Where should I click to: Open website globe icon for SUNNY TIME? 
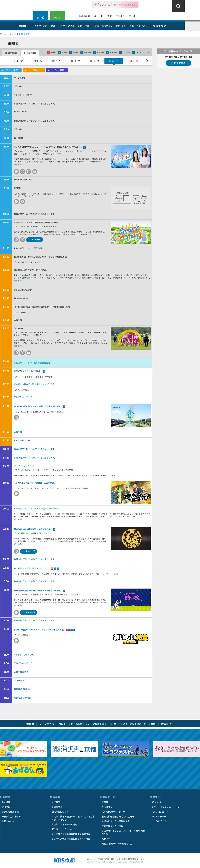click(16, 240)
